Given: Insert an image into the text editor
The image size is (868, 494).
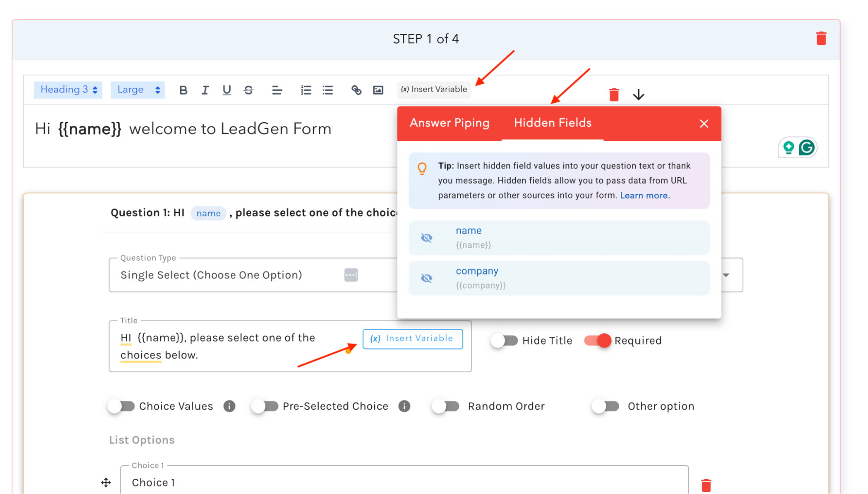Looking at the screenshot, I should pyautogui.click(x=378, y=90).
